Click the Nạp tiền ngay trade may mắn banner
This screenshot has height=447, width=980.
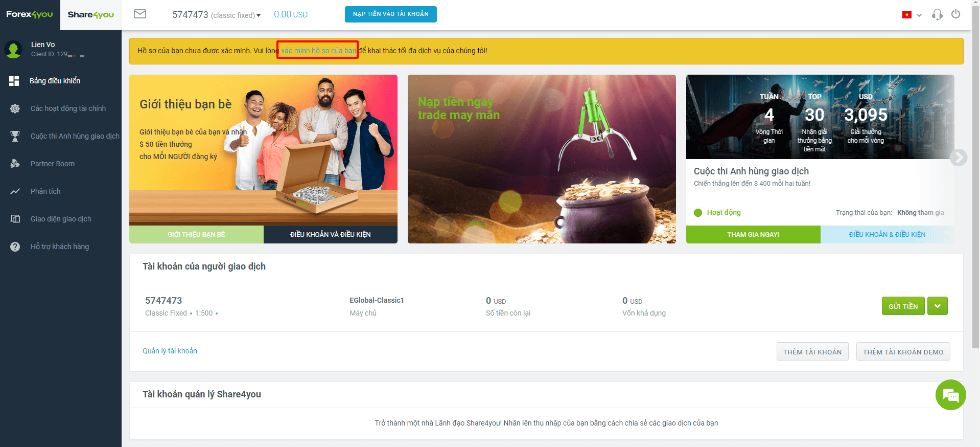[x=542, y=159]
